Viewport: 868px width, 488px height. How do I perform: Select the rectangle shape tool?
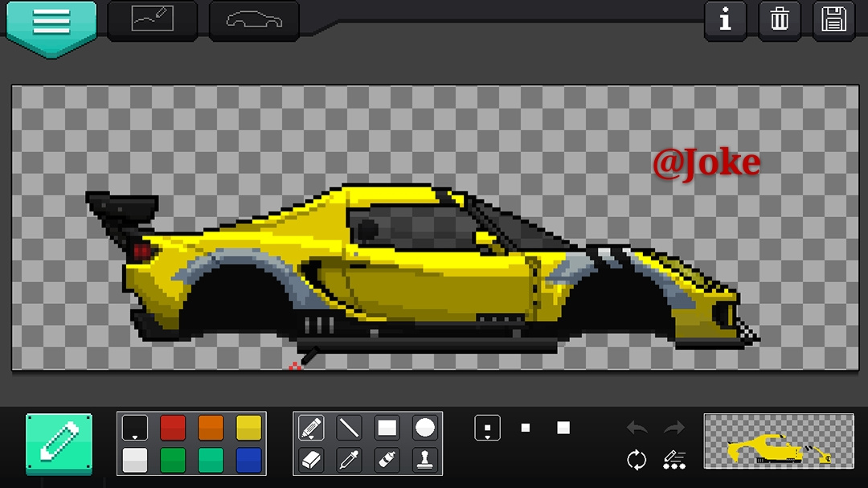point(387,429)
